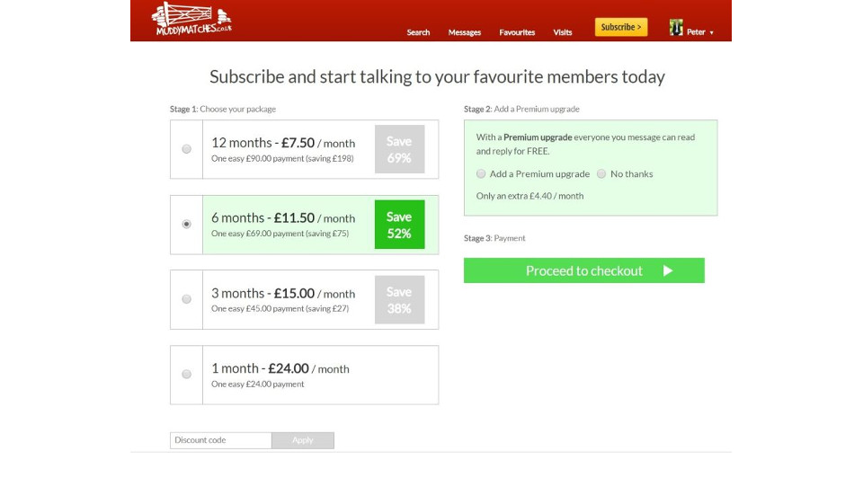Click the Discount code input field

(x=221, y=440)
